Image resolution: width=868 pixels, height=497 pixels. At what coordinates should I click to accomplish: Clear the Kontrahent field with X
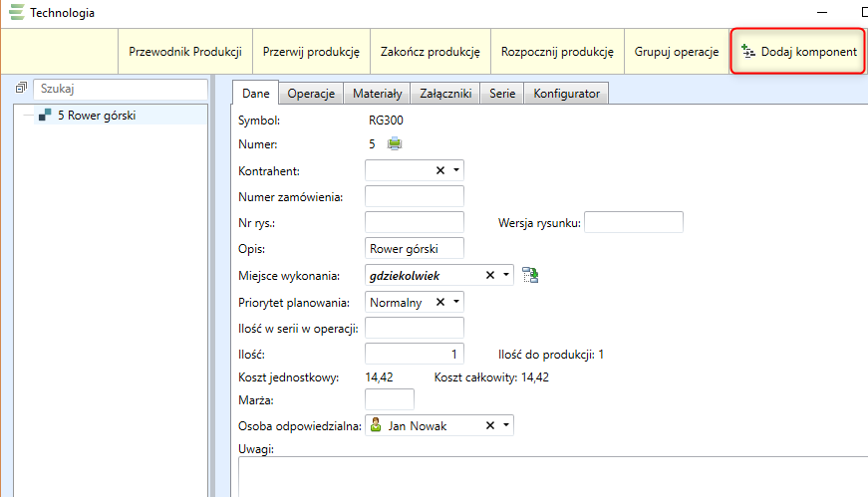pos(440,170)
